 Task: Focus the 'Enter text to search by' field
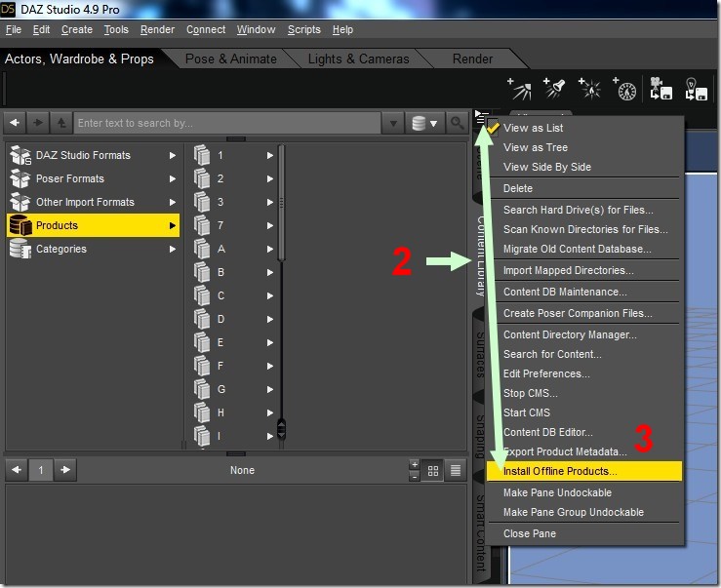(227, 123)
